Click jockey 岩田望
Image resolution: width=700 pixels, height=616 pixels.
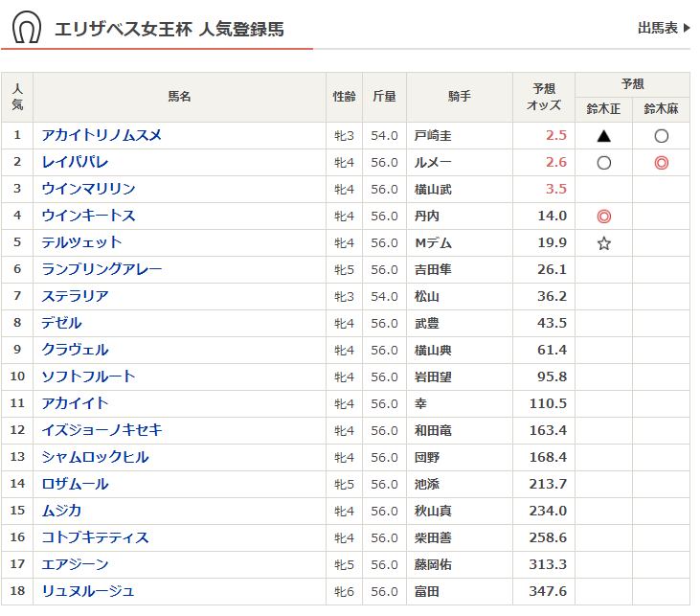point(433,377)
